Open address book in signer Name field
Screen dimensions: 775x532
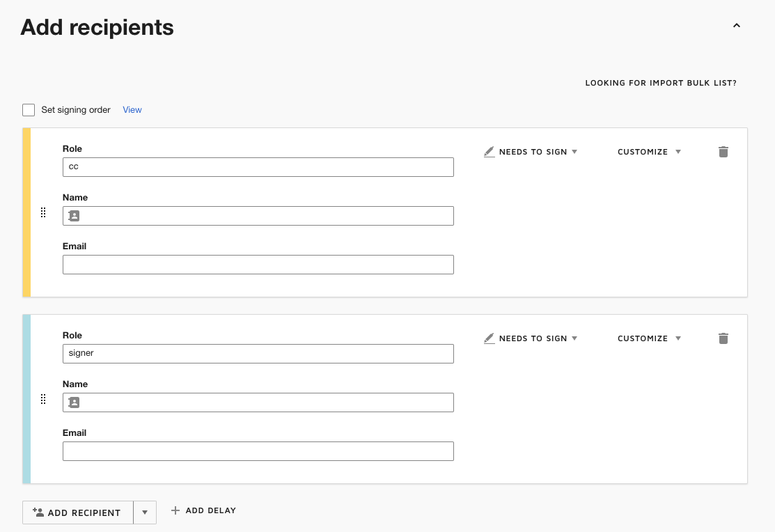(x=74, y=402)
